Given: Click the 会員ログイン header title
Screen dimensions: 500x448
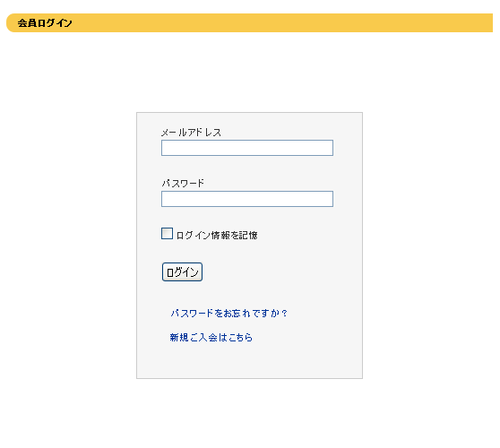Looking at the screenshot, I should (x=45, y=23).
